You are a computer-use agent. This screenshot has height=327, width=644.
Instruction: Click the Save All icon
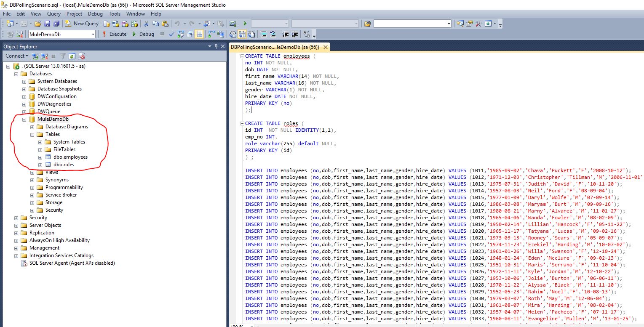pos(56,24)
